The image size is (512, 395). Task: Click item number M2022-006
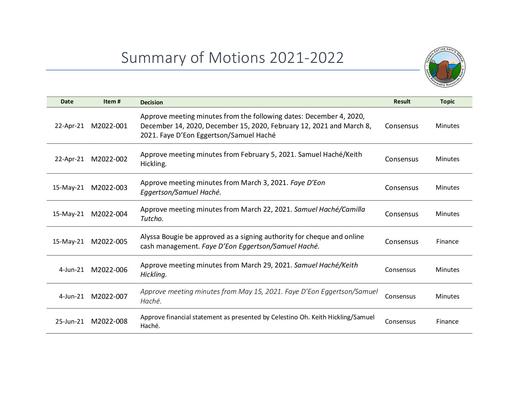pyautogui.click(x=109, y=270)
